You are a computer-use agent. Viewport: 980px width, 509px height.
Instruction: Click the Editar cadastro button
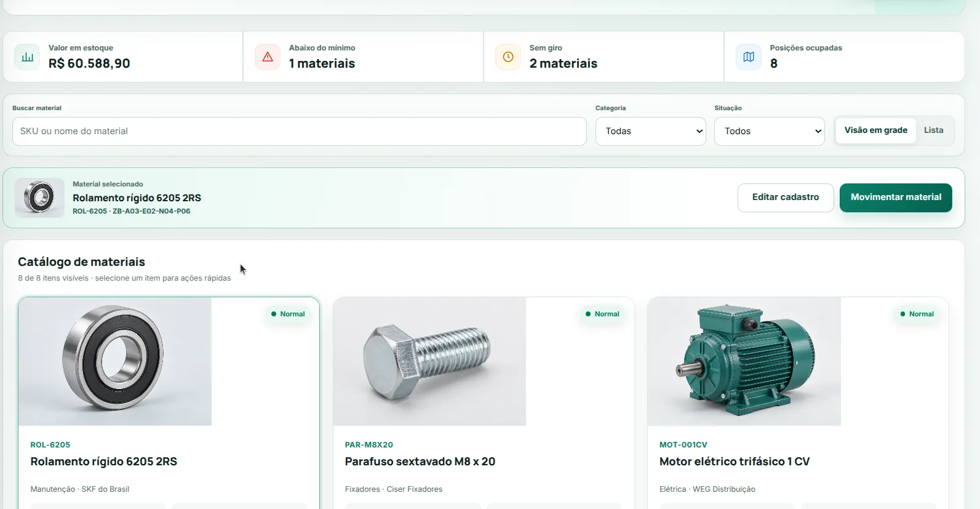pyautogui.click(x=786, y=198)
